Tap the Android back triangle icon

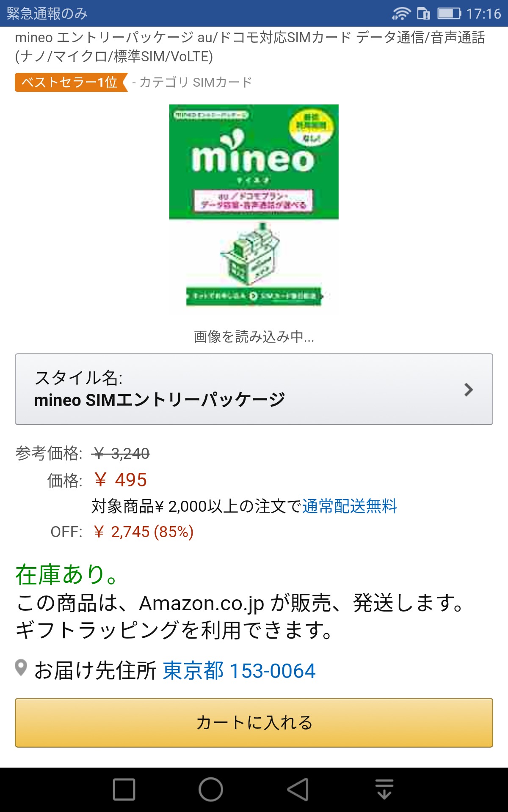[298, 789]
